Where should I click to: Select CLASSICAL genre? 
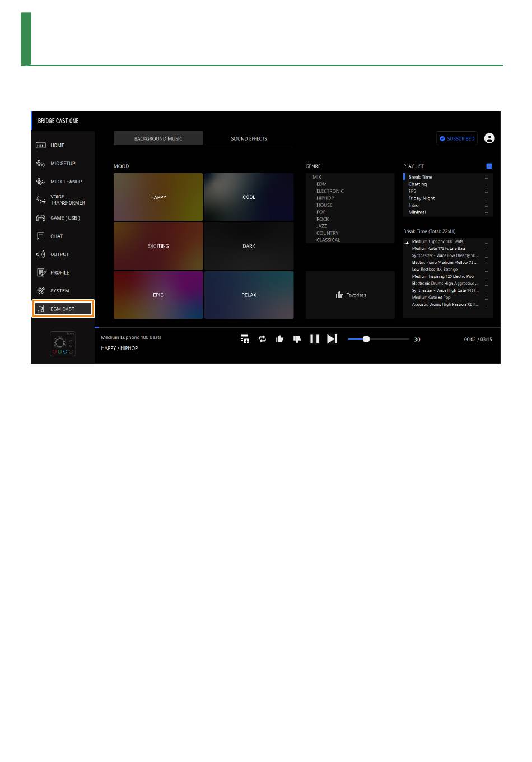328,240
